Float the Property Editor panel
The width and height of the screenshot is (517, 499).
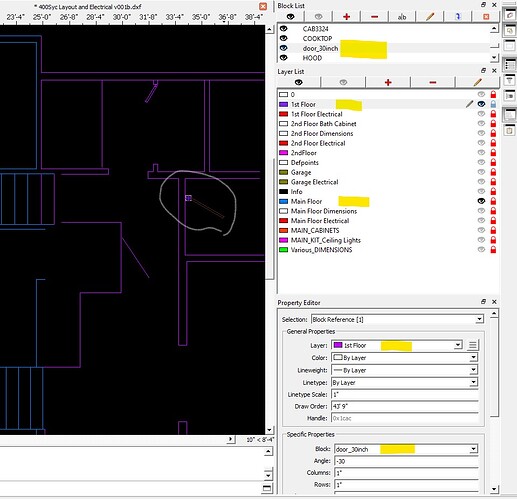[x=483, y=302]
